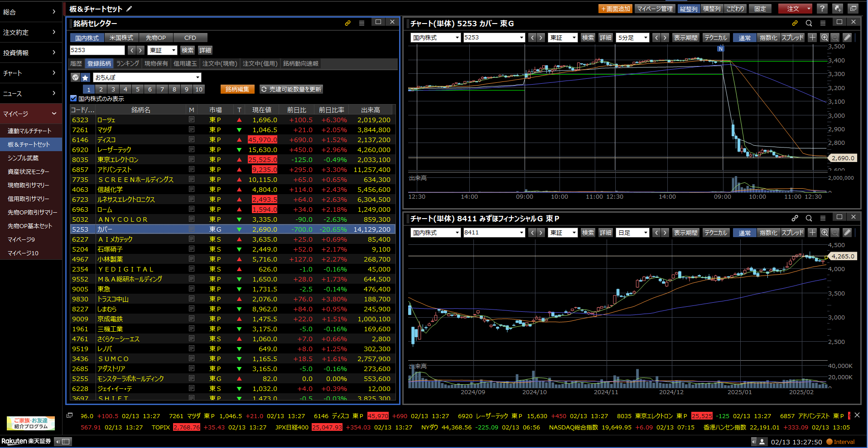The height and width of the screenshot is (448, 868).
Task: Select the drawing pencil tool in 5253 chart
Action: coord(847,38)
